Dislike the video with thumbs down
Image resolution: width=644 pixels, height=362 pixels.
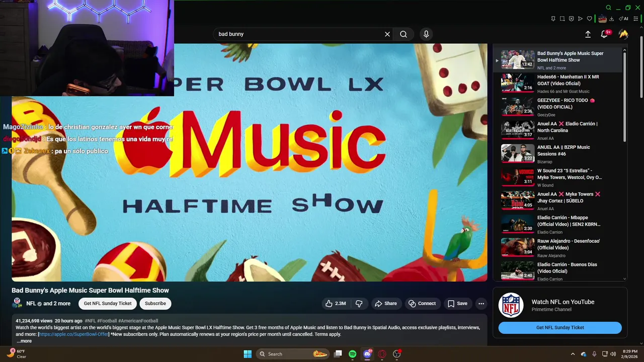coord(359,303)
